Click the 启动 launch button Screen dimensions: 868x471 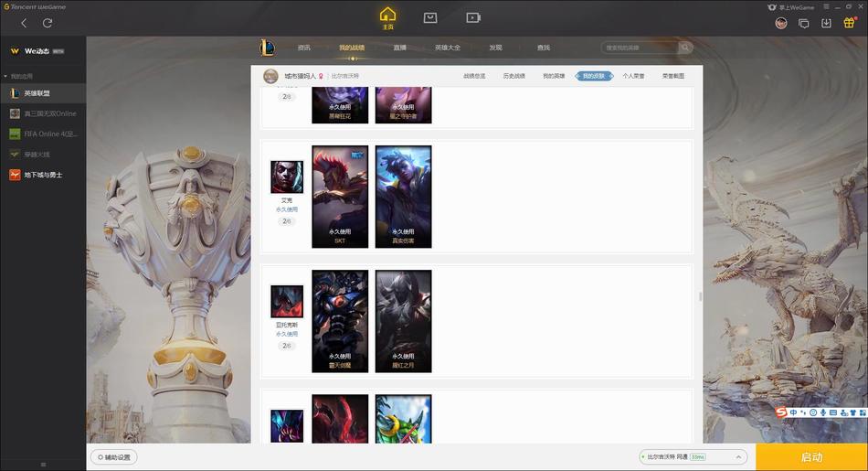click(811, 457)
